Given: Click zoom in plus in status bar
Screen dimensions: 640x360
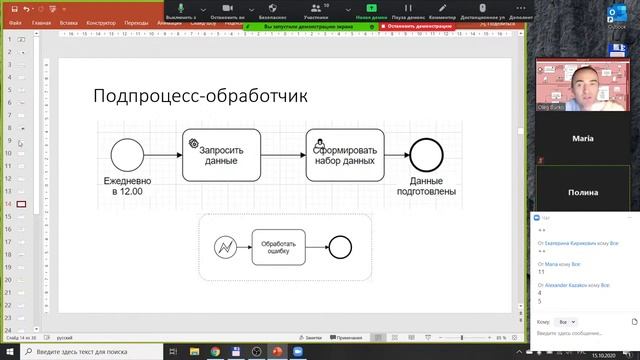Looking at the screenshot, I should (489, 338).
